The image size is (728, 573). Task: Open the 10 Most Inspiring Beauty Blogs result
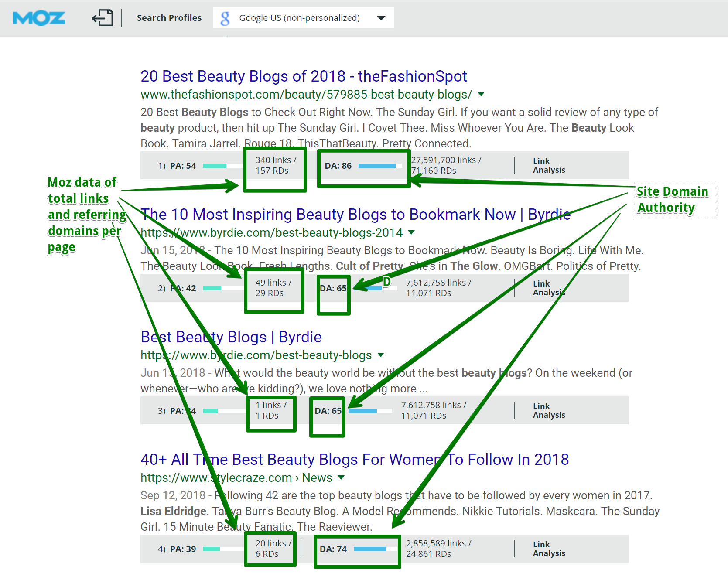click(355, 215)
